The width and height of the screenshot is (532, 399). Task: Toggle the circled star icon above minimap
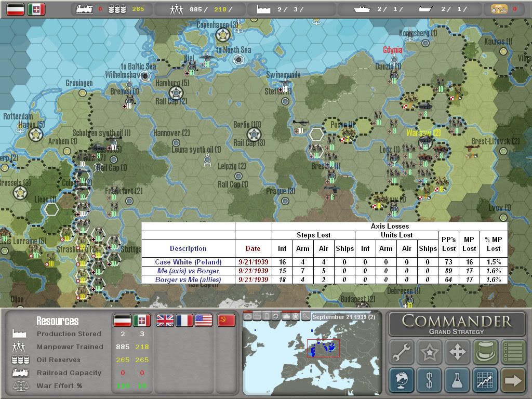[x=296, y=316]
